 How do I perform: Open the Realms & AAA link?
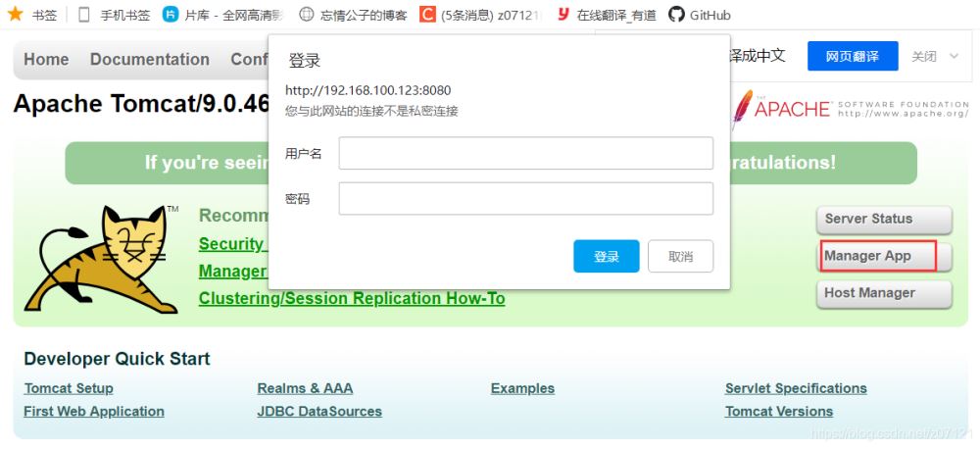point(305,388)
